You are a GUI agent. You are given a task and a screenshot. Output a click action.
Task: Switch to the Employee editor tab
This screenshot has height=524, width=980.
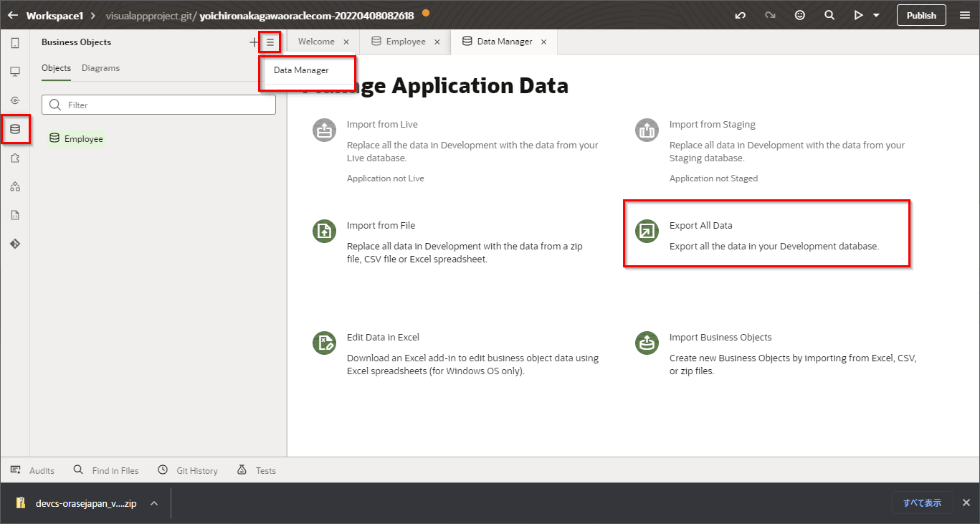point(405,42)
